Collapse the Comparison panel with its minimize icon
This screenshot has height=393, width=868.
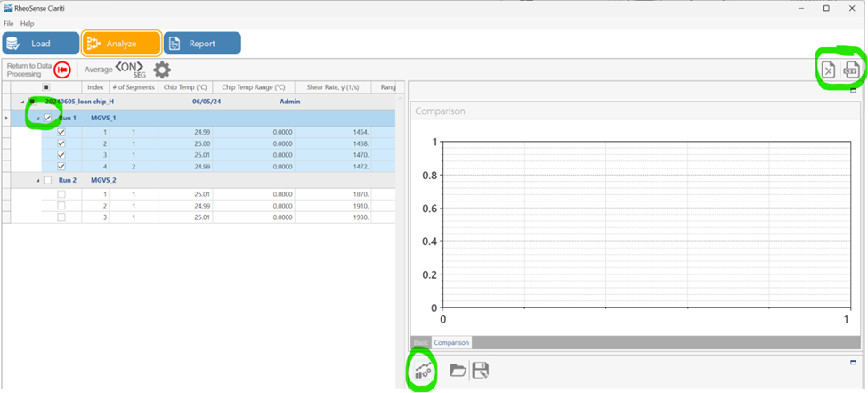(853, 90)
